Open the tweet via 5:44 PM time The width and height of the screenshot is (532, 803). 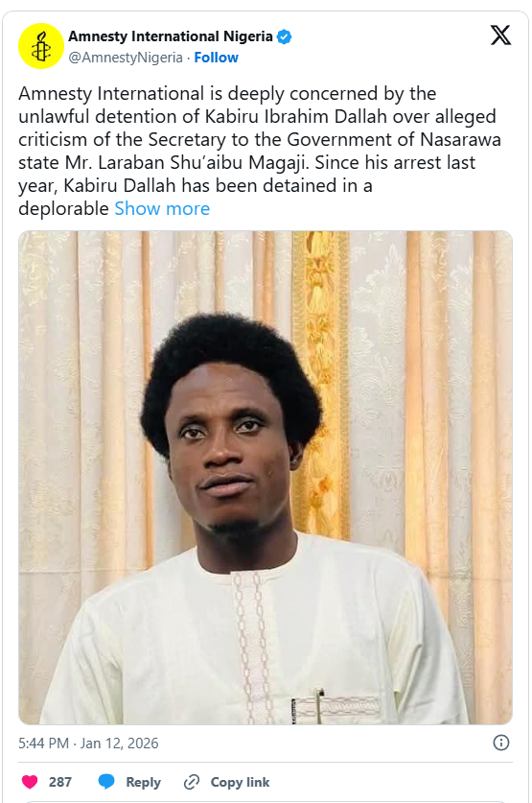(x=43, y=744)
